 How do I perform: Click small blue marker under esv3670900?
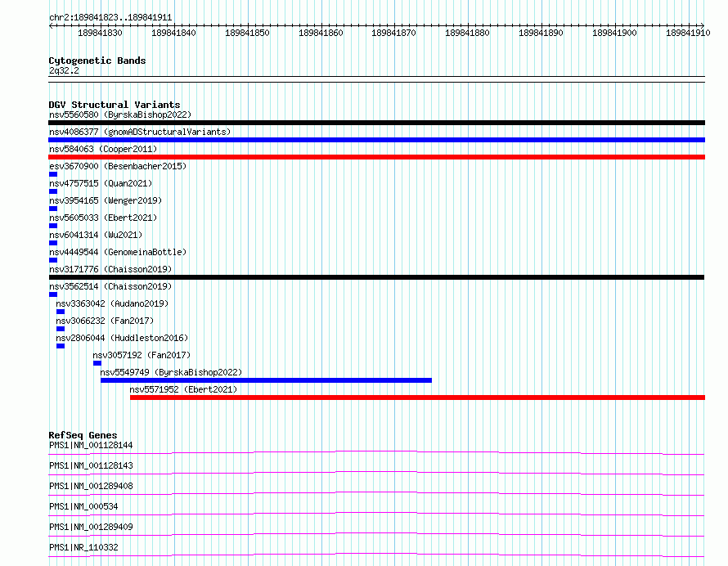click(x=53, y=174)
